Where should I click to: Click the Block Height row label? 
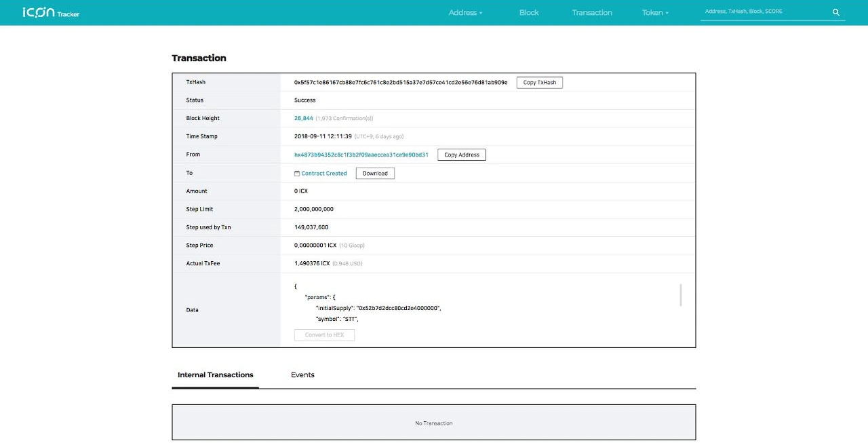point(203,118)
